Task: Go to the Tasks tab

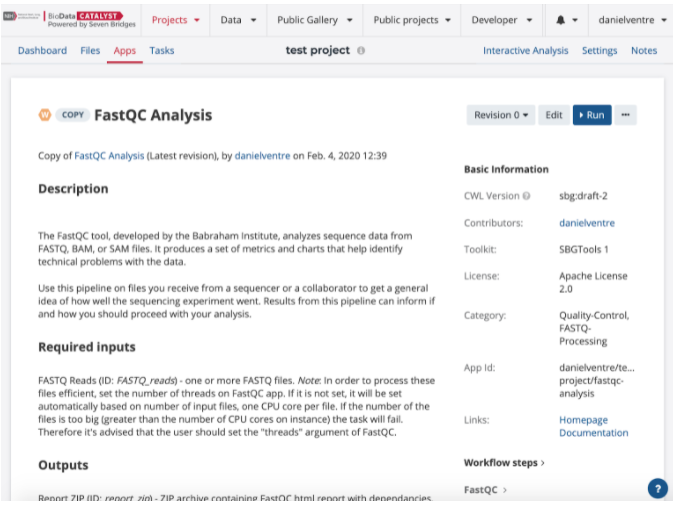Action: (162, 51)
